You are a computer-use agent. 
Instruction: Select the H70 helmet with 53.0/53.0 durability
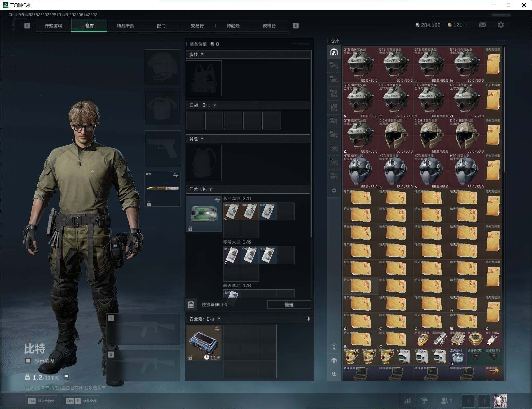tap(467, 171)
